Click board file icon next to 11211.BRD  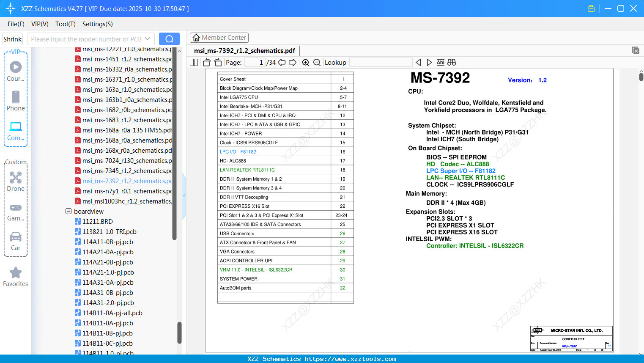click(x=78, y=221)
